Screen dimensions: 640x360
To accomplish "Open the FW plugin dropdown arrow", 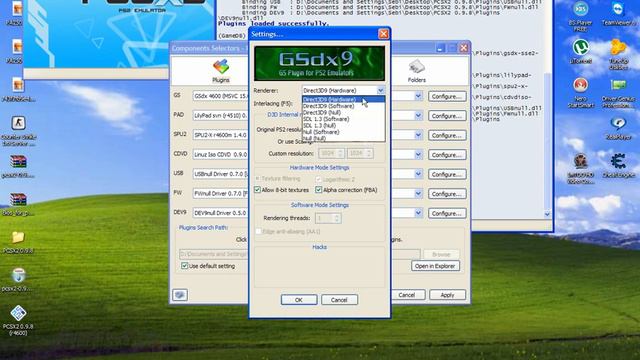I will 418,193.
